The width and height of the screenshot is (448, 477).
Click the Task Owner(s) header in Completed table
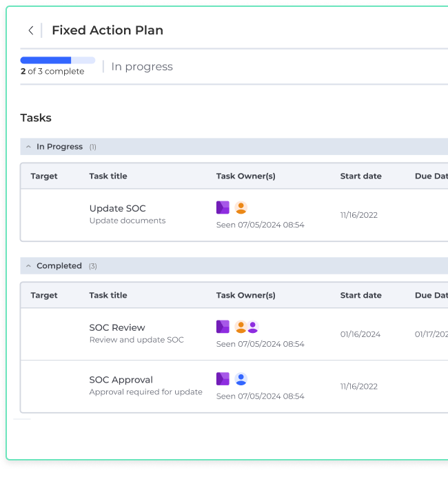click(245, 296)
